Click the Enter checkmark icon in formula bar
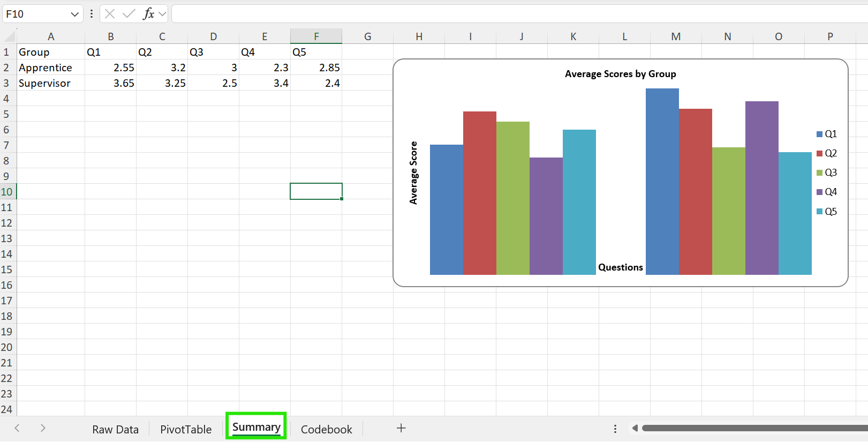This screenshot has width=868, height=442. tap(129, 14)
